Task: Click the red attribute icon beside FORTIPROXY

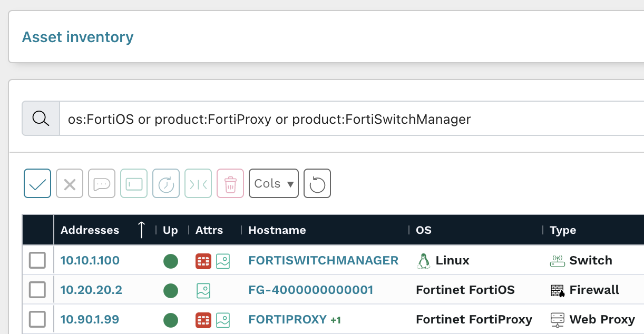Action: 203,319
